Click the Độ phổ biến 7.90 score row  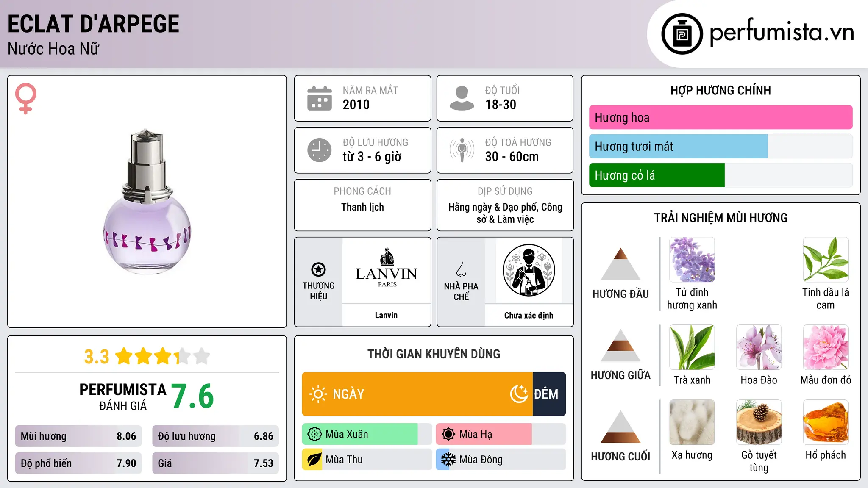pos(78,463)
